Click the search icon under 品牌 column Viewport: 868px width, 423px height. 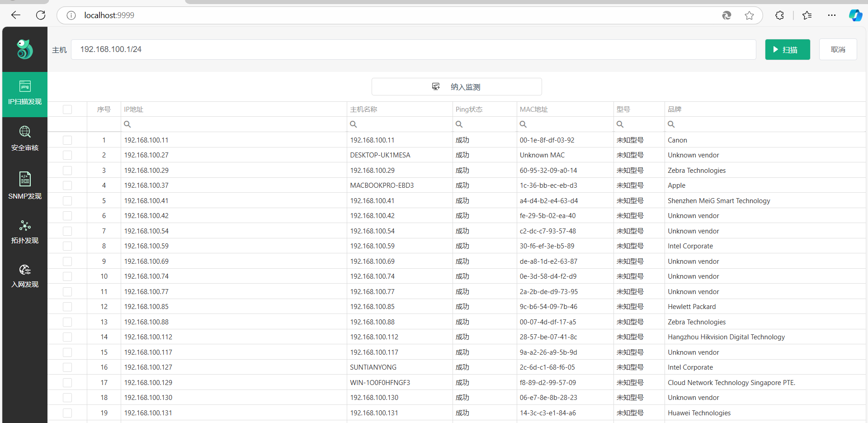coord(671,124)
